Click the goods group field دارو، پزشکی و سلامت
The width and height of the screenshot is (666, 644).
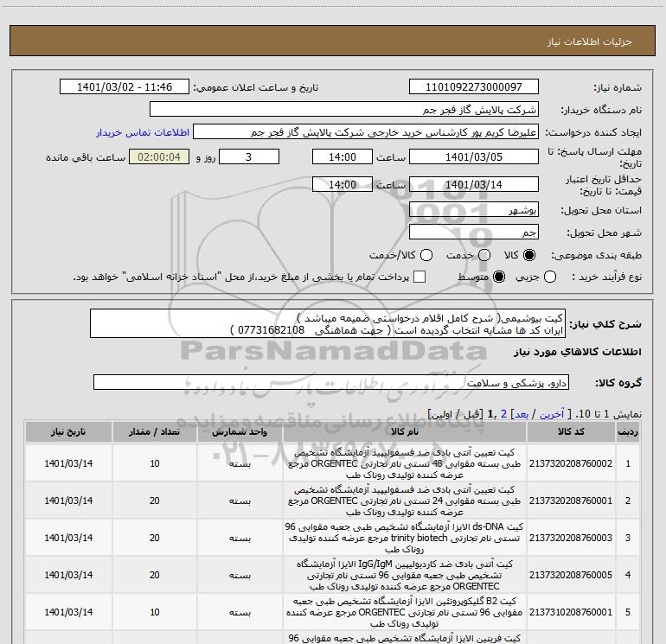pyautogui.click(x=331, y=382)
